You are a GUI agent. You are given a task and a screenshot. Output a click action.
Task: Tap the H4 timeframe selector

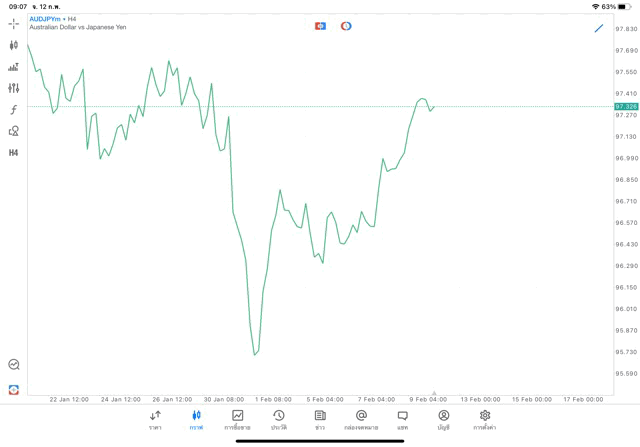tap(13, 153)
